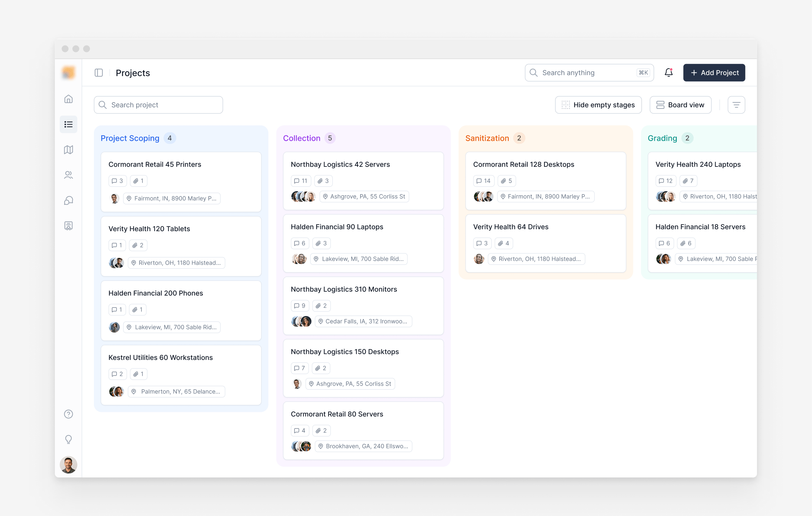Click assignee avatar on Verity Health 64 Drives
The height and width of the screenshot is (516, 812).
[x=479, y=259]
